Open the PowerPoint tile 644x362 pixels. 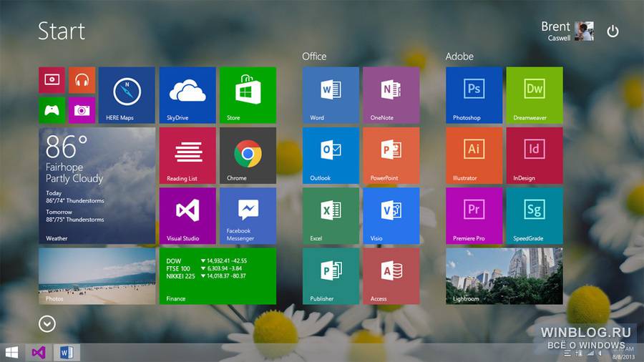[x=391, y=155]
